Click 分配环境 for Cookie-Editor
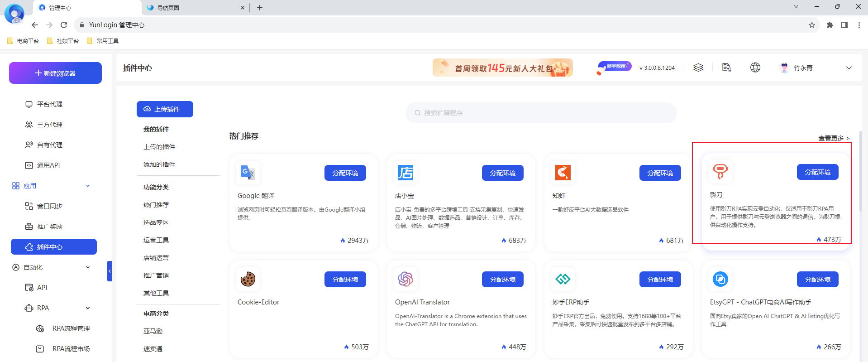This screenshot has width=868, height=362. pos(345,280)
